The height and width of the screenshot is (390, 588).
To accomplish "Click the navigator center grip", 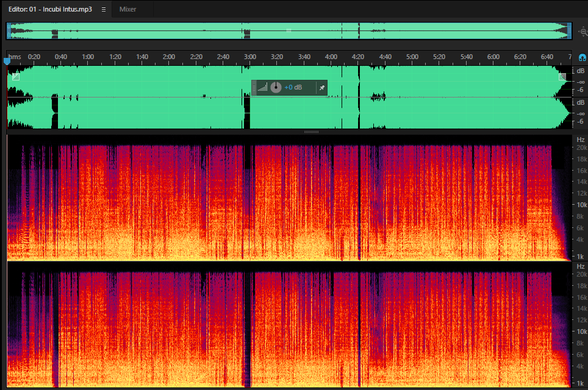I will [x=289, y=30].
